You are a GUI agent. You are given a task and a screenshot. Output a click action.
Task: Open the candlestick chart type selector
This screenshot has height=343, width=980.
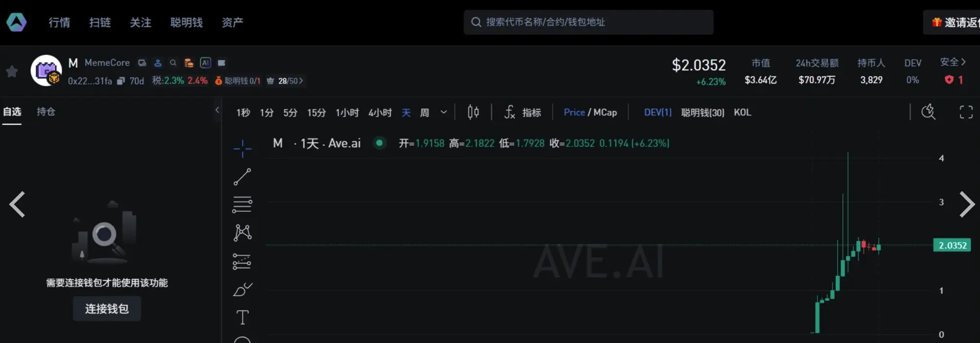[x=473, y=112]
